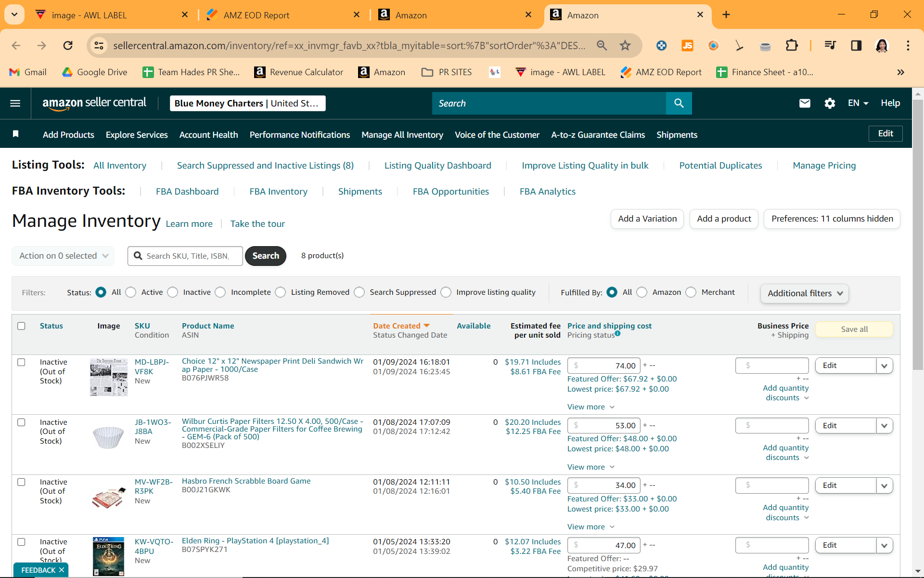Open Performance Notifications menu item
924x578 pixels.
[x=300, y=135]
